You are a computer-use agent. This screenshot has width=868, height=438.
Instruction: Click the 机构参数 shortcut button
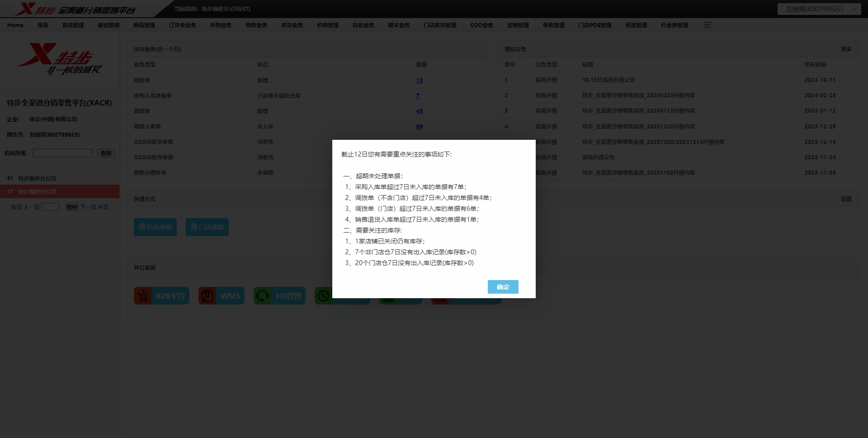[x=155, y=227]
